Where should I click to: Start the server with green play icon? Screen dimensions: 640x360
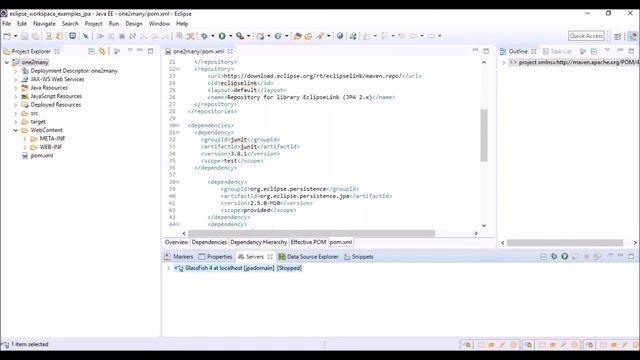pyautogui.click(x=564, y=256)
